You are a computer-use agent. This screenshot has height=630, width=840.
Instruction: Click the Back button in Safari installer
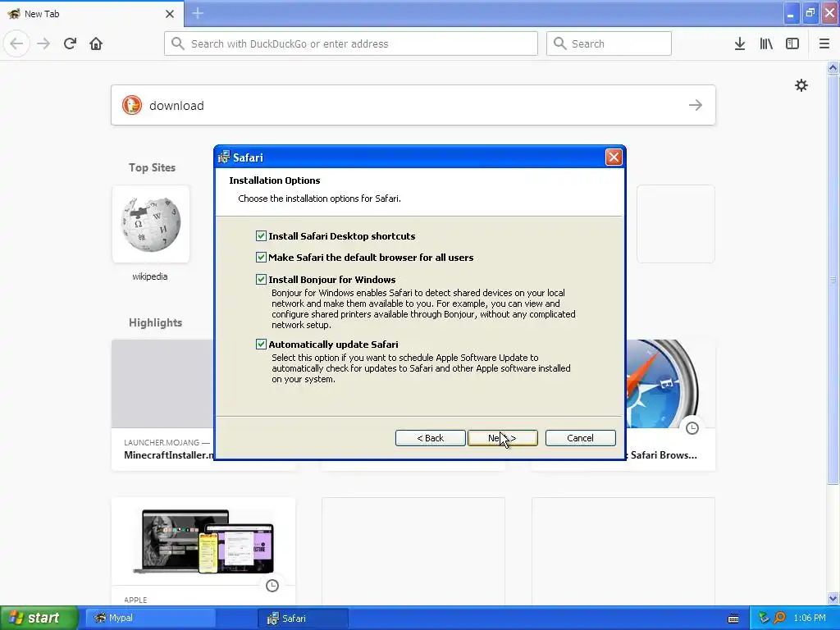430,438
